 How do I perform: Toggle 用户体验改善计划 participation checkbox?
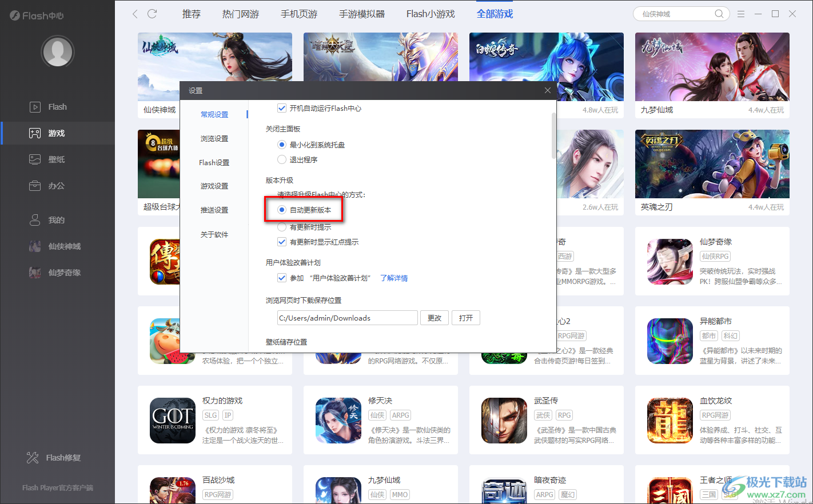click(x=281, y=278)
